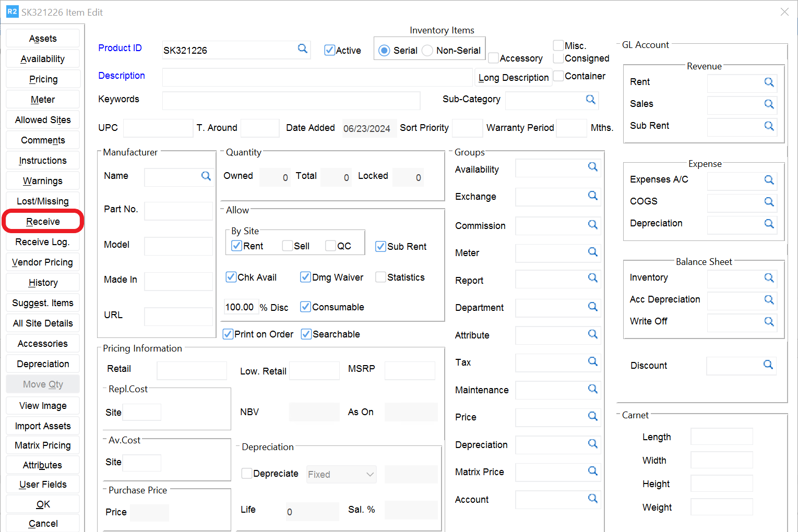Screen dimensions: 798x532
Task: Look up Report group
Action: (592, 278)
